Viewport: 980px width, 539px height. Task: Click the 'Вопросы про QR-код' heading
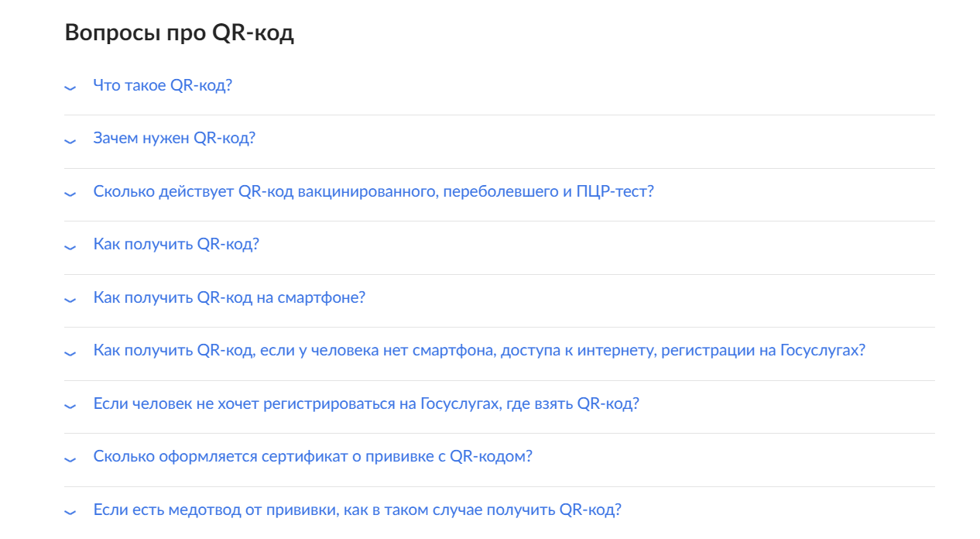(180, 33)
